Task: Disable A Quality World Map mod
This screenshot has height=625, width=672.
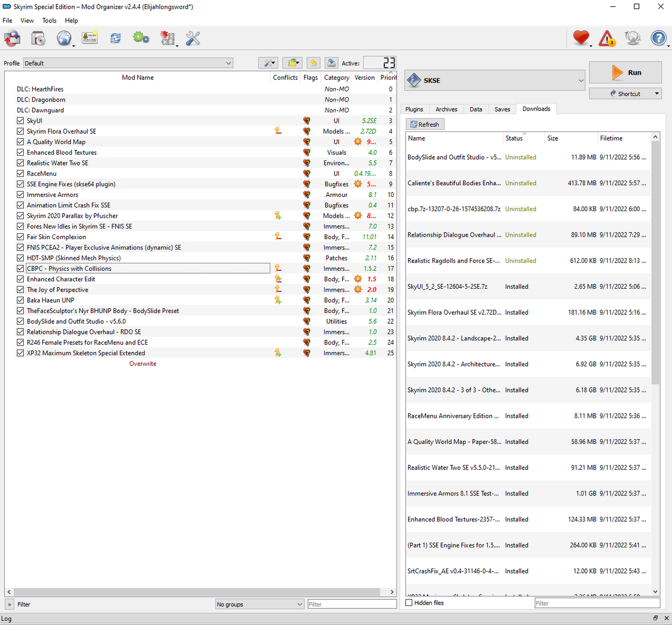Action: (x=20, y=142)
